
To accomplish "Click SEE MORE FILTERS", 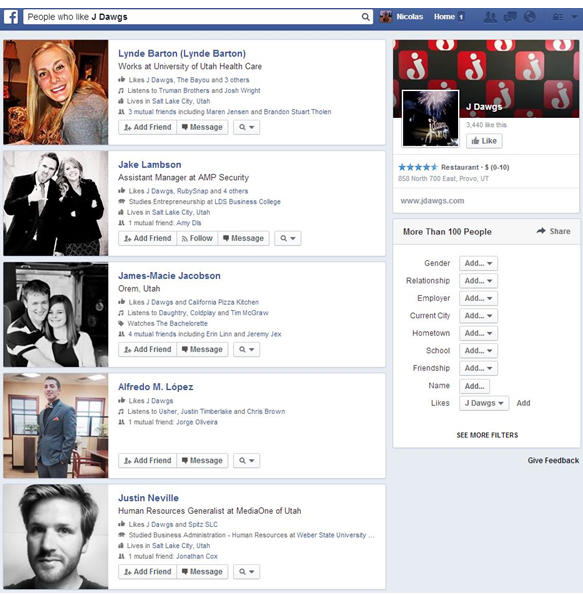I will 487,435.
